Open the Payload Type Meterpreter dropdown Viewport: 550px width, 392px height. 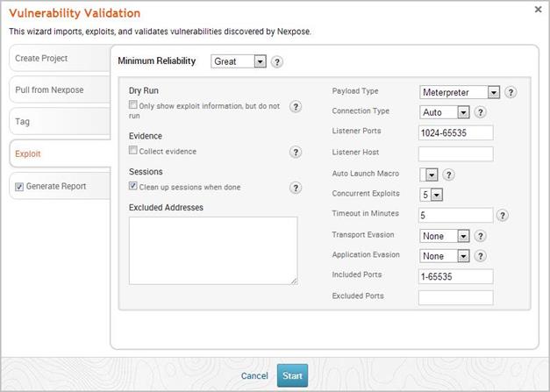[x=460, y=92]
